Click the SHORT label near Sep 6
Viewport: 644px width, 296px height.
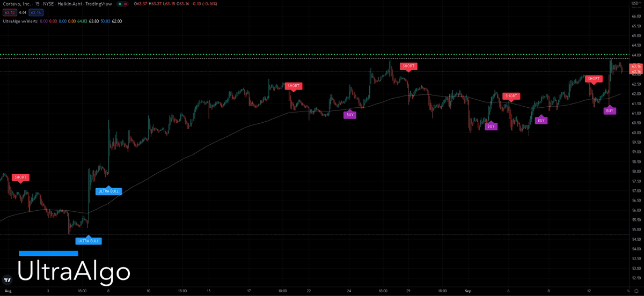click(511, 96)
